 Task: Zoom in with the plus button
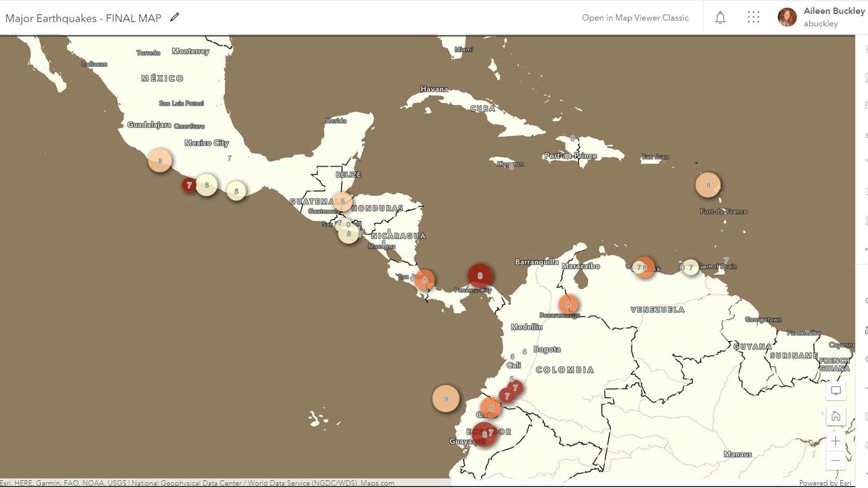[835, 441]
